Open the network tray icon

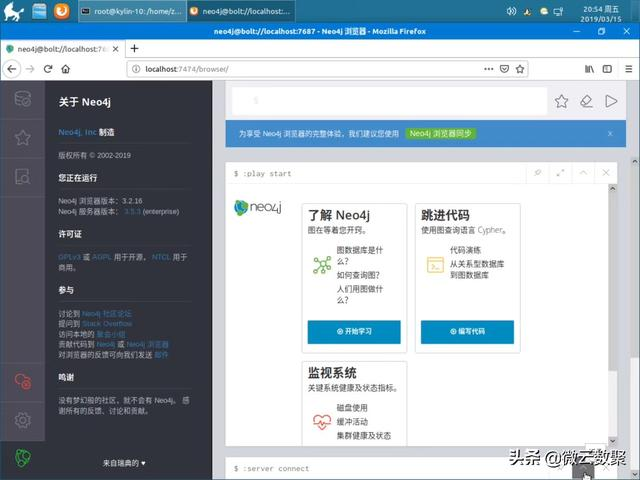[558, 11]
